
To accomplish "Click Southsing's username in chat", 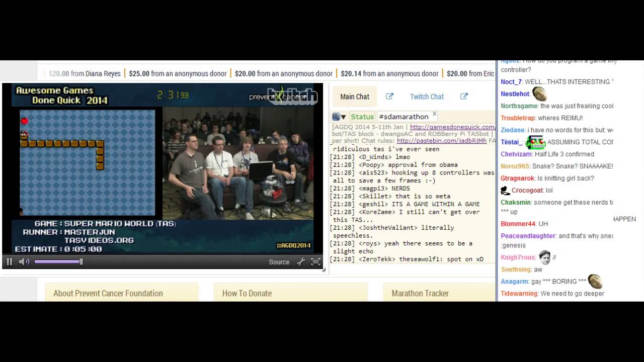I will coord(516,269).
